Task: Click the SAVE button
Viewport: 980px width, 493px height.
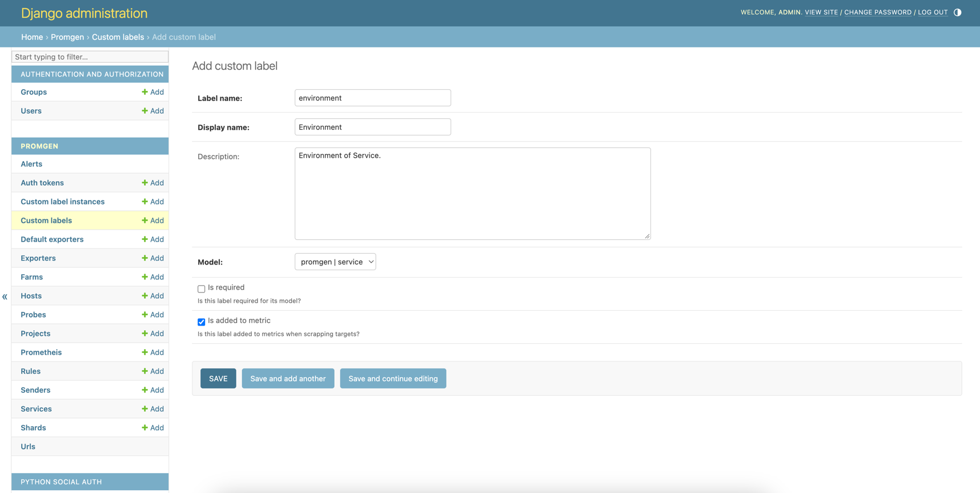Action: 218,378
